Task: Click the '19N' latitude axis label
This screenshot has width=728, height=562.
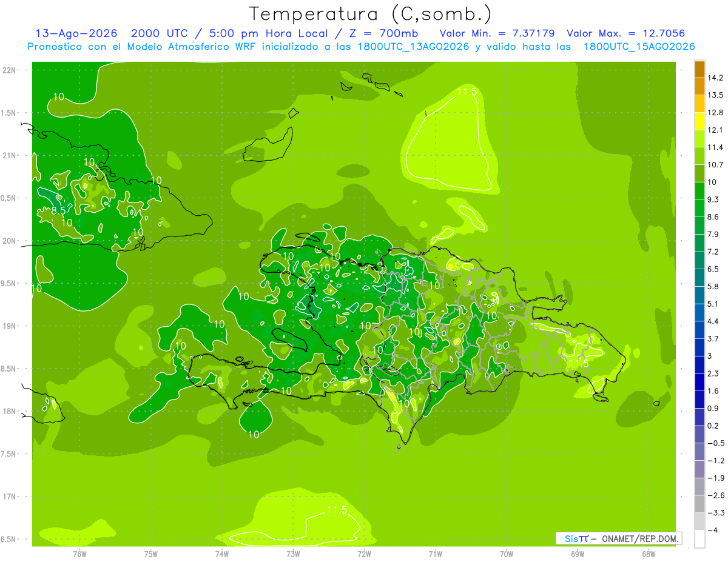Action: pos(8,326)
